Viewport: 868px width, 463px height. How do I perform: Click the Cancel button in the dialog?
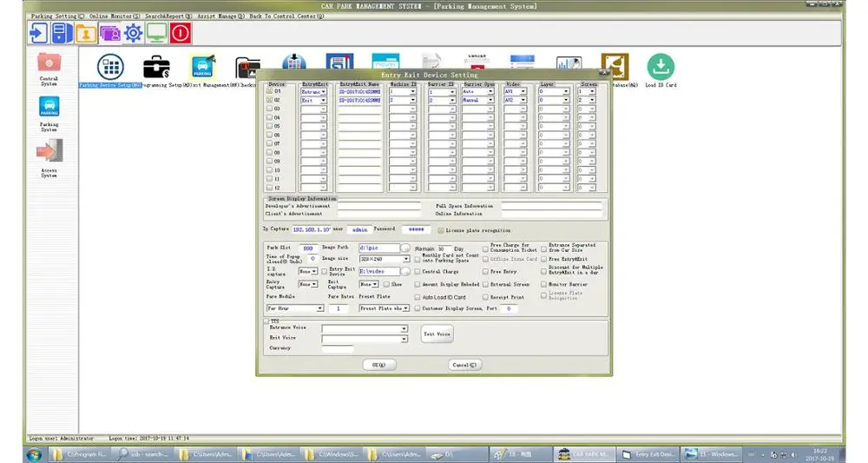coord(464,365)
